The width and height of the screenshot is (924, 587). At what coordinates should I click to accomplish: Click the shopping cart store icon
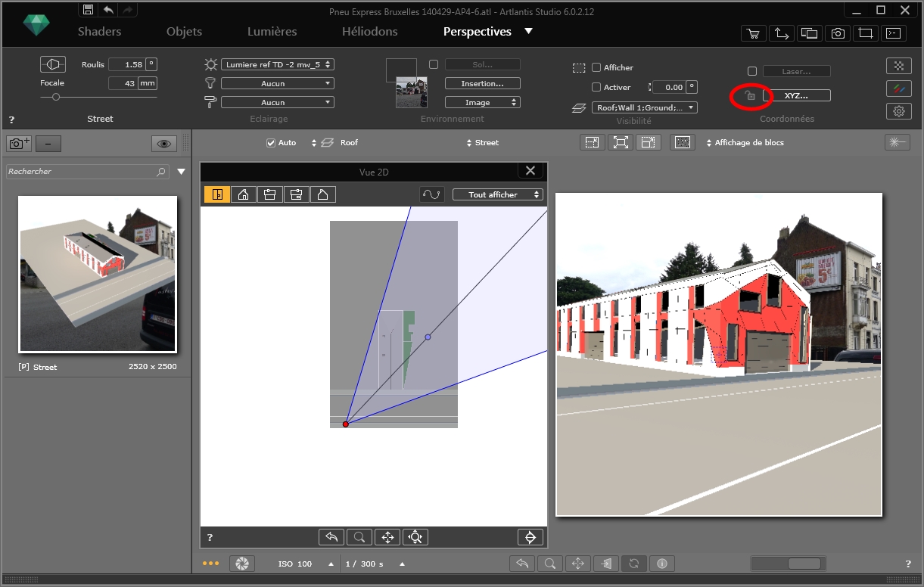[753, 33]
